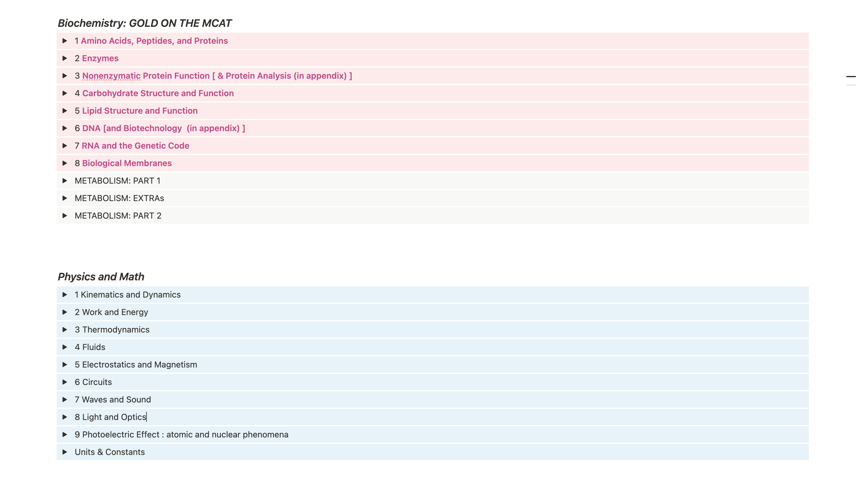Viewport: 868px width, 489px height.
Task: Click the Biochemistry: GOLD ON THE MCAT heading
Action: (145, 23)
